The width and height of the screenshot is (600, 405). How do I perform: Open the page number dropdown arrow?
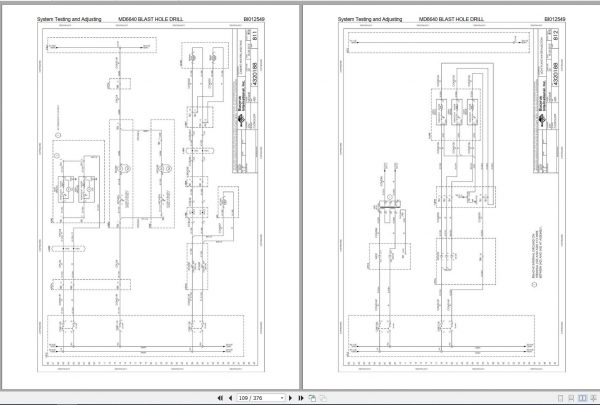pyautogui.click(x=282, y=398)
